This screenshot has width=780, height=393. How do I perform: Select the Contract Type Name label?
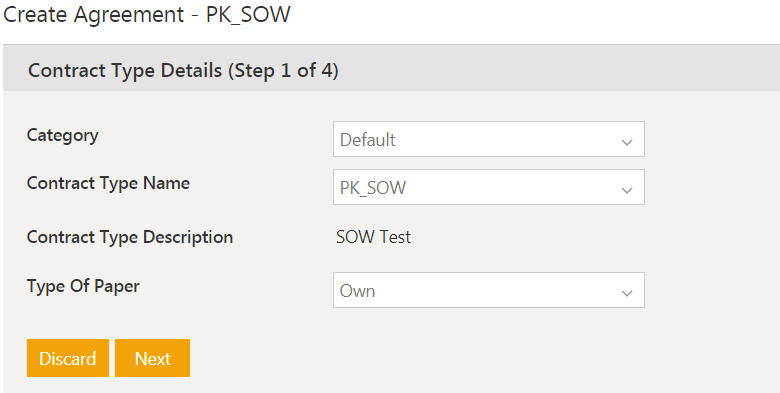pos(108,183)
